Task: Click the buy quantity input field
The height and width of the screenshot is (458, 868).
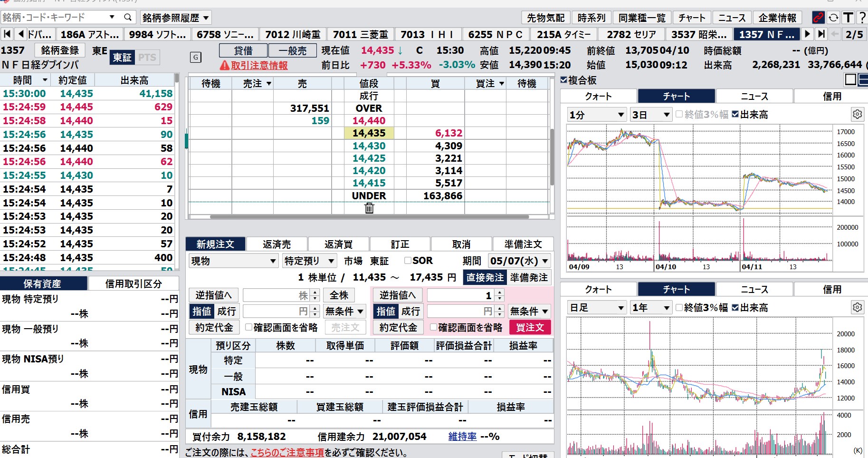Action: (460, 295)
